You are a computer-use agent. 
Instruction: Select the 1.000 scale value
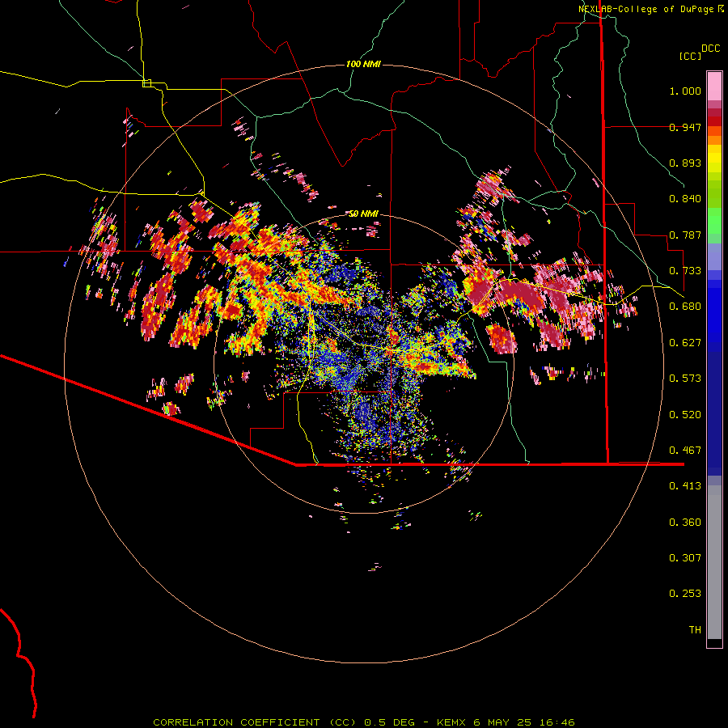pos(685,91)
